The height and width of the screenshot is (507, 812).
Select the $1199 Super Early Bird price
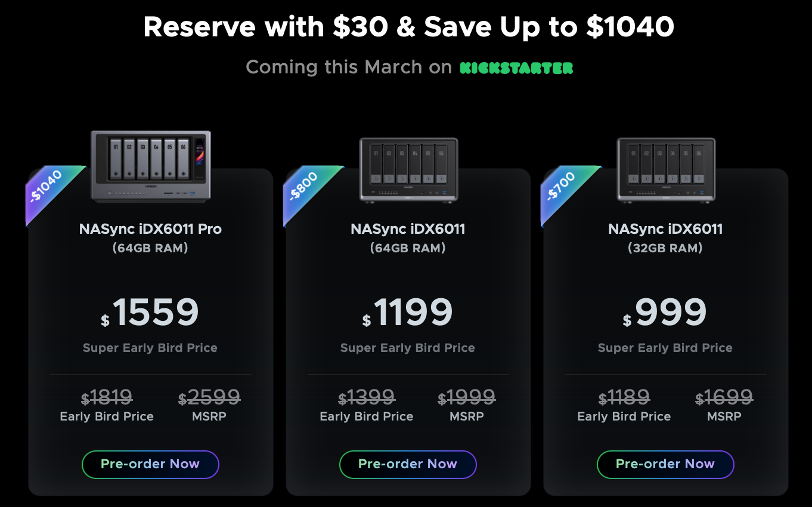(408, 313)
